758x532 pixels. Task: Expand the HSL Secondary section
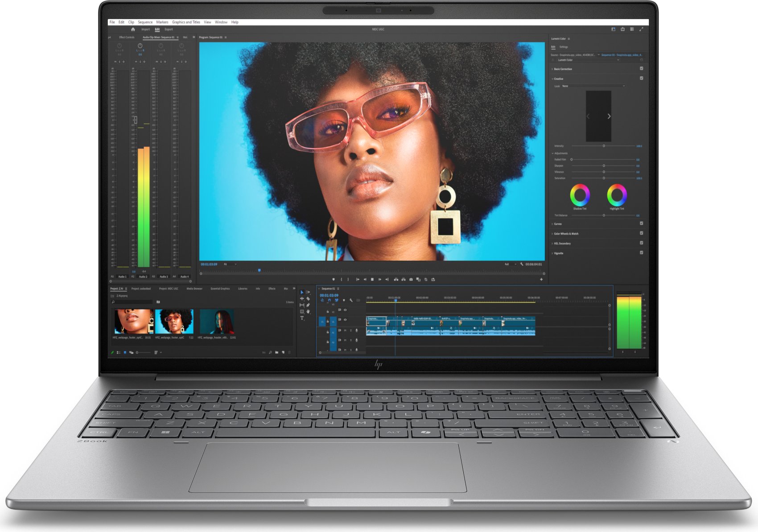tap(562, 243)
